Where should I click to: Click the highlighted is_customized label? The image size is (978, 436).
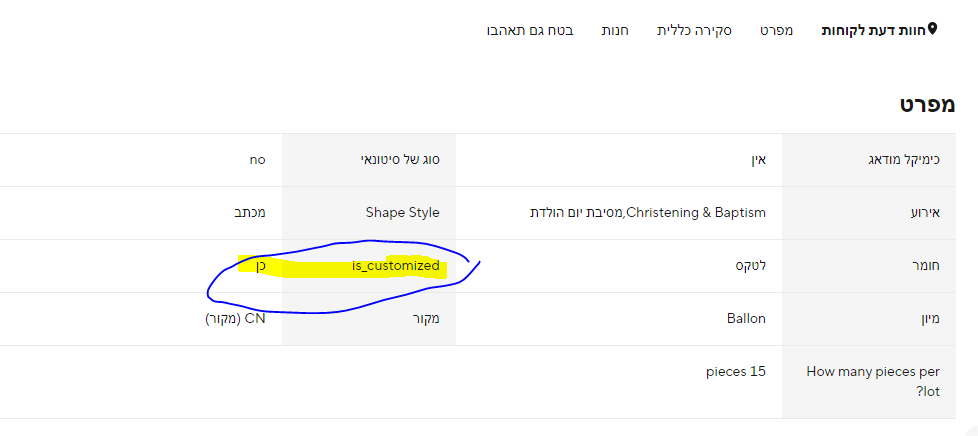click(395, 266)
